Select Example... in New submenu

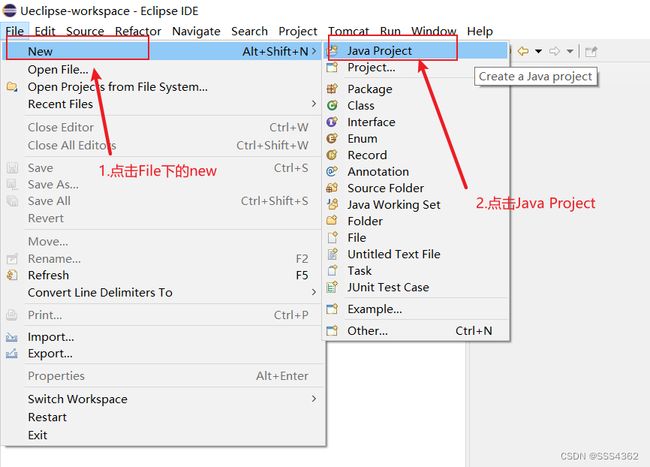[x=417, y=309]
